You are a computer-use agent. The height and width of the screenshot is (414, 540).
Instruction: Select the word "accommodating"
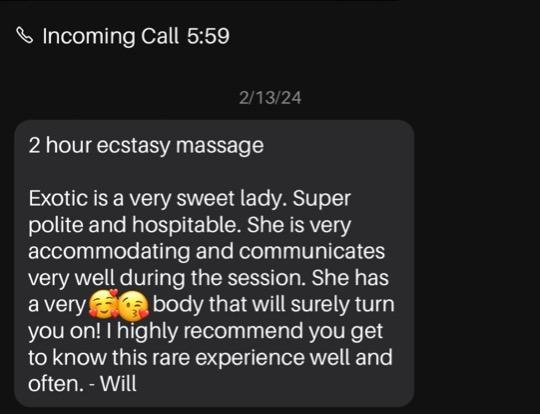(109, 252)
